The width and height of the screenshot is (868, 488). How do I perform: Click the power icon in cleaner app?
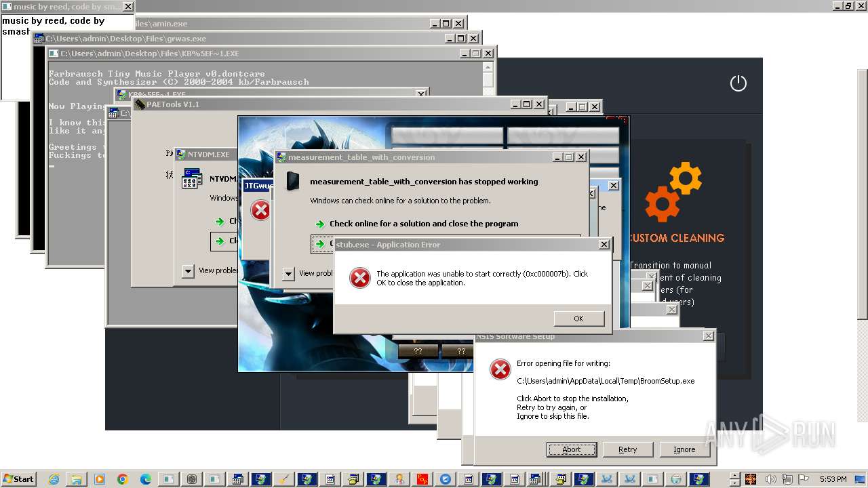738,83
